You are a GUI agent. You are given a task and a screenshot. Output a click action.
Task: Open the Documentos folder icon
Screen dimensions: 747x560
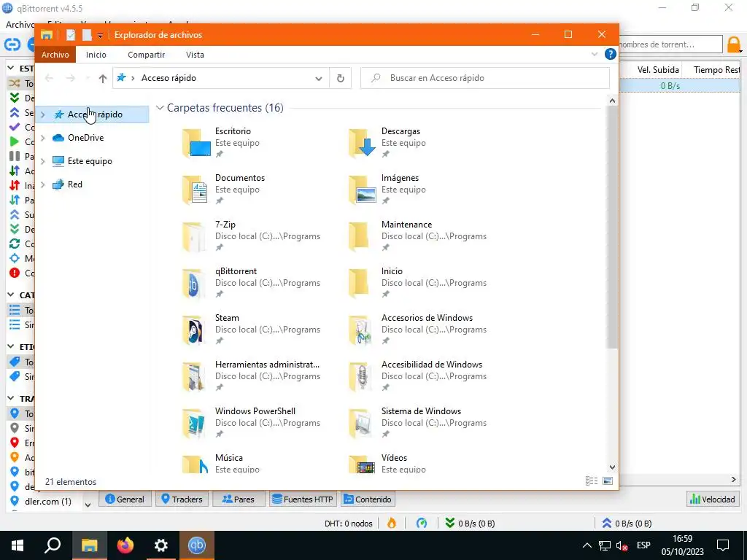click(x=196, y=189)
